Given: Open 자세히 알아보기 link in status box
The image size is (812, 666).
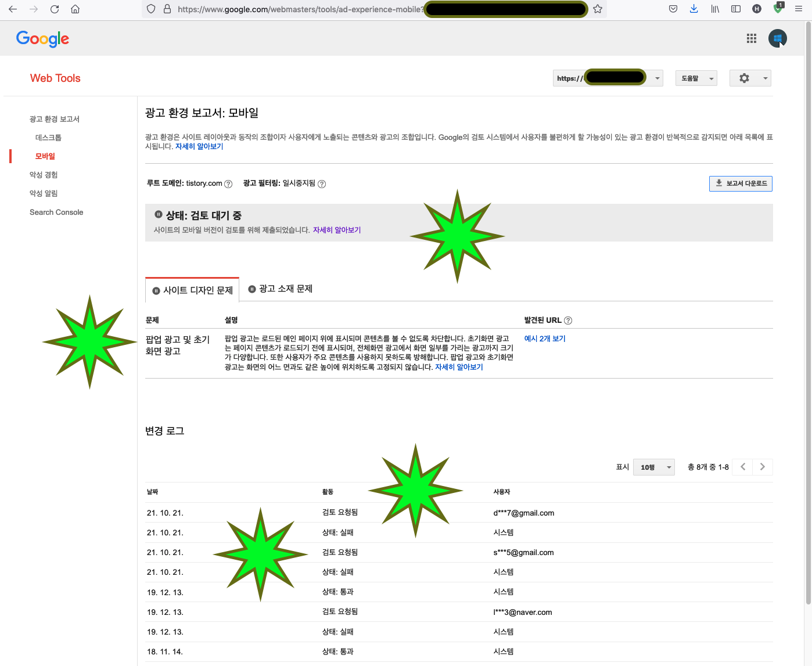Looking at the screenshot, I should 337,230.
